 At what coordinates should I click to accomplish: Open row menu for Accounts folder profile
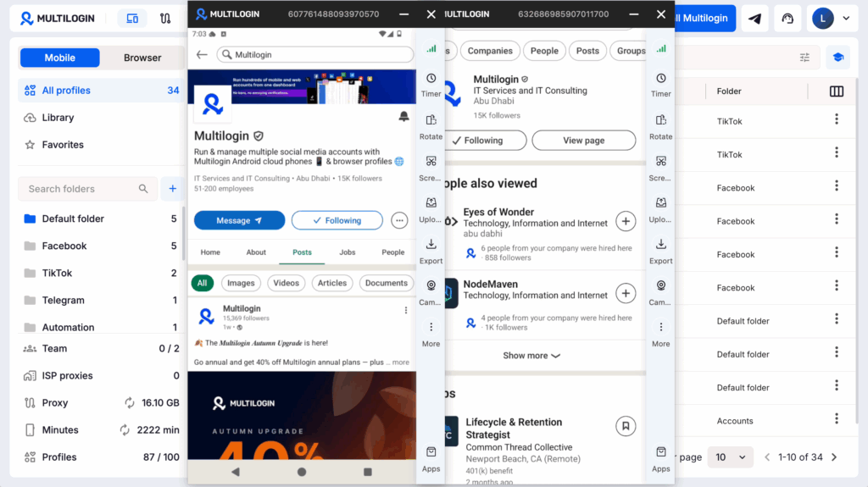[x=837, y=419]
